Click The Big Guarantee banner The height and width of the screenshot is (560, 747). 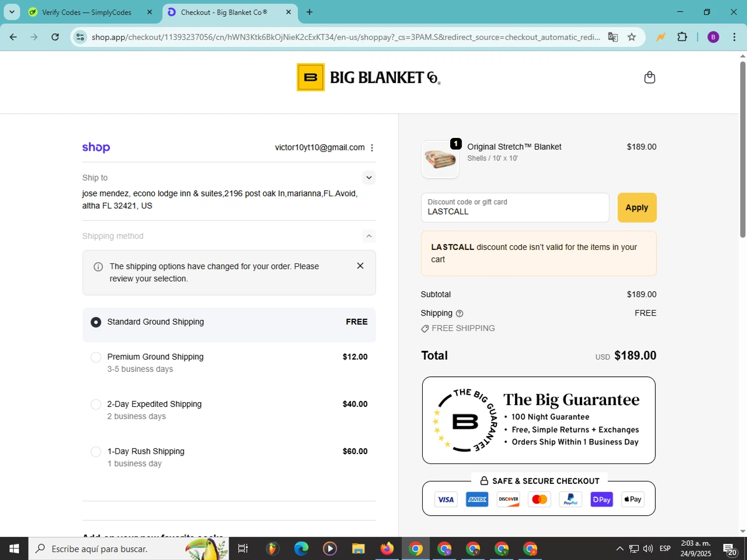[x=539, y=420]
